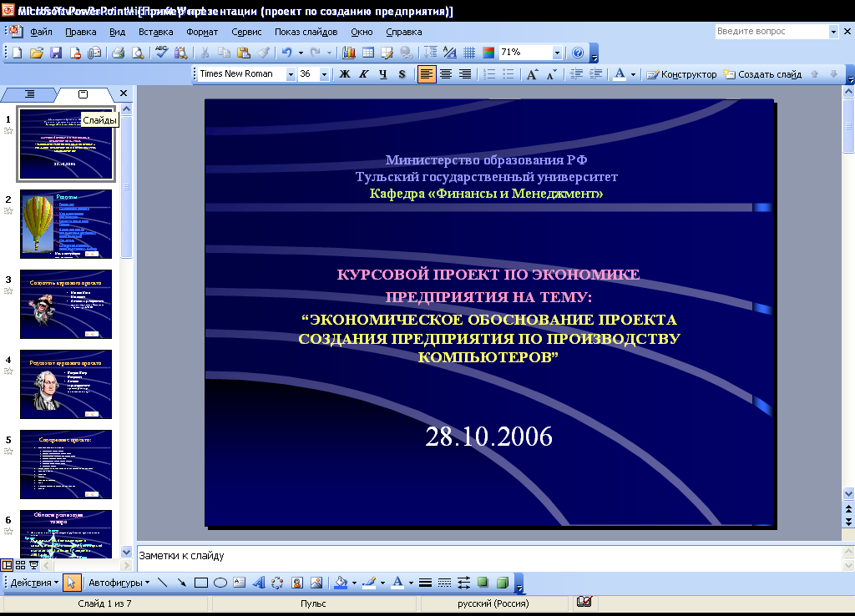The image size is (855, 616).
Task: Click the Конструктор button
Action: pyautogui.click(x=681, y=74)
